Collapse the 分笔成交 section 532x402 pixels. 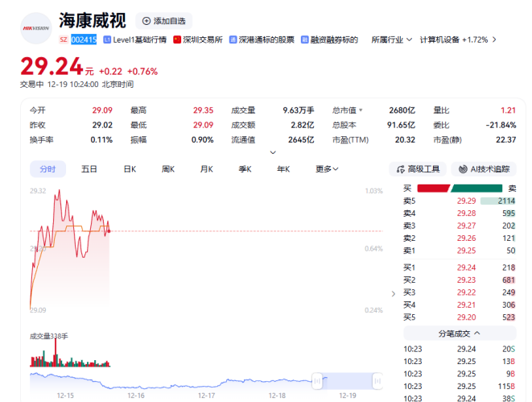[477, 333]
